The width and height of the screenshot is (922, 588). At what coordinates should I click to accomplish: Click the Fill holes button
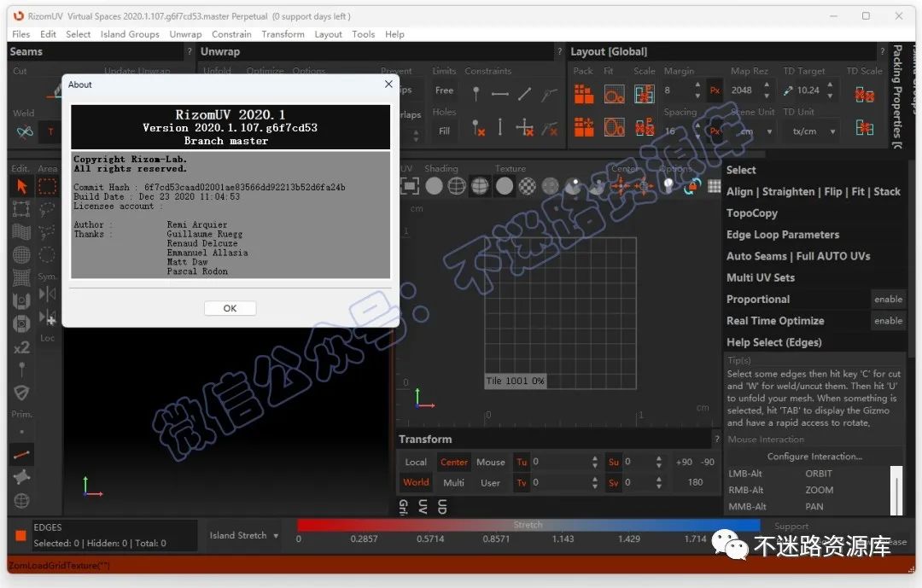445,131
